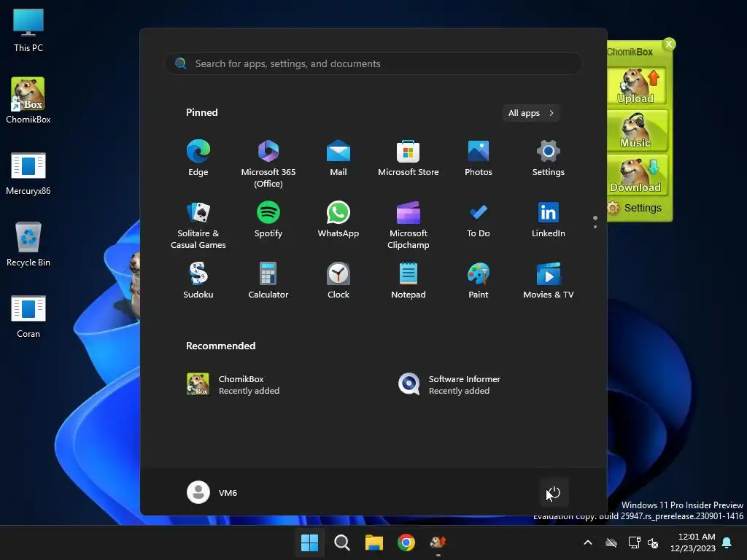Open WhatsApp pinned app
The width and height of the screenshot is (747, 560).
pyautogui.click(x=338, y=219)
